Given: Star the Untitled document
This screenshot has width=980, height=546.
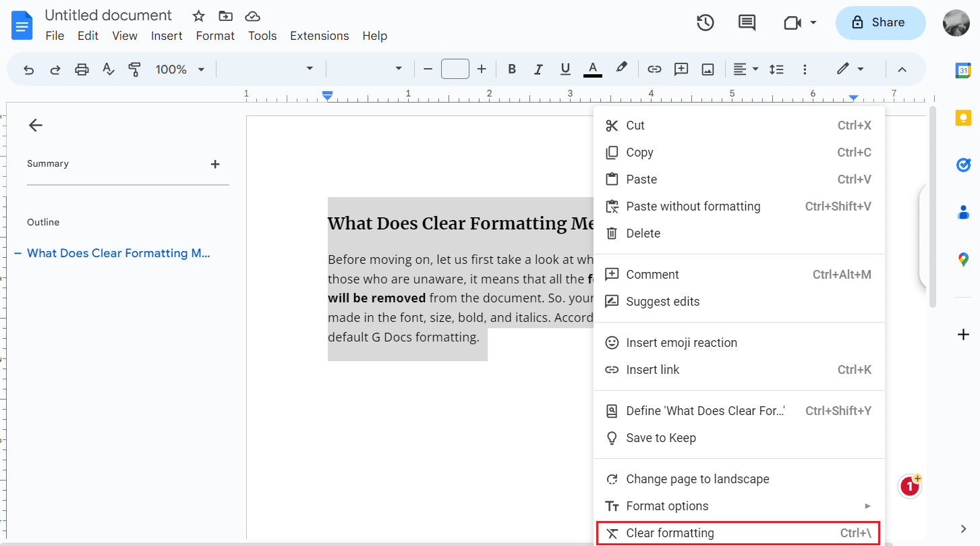Looking at the screenshot, I should pos(198,15).
